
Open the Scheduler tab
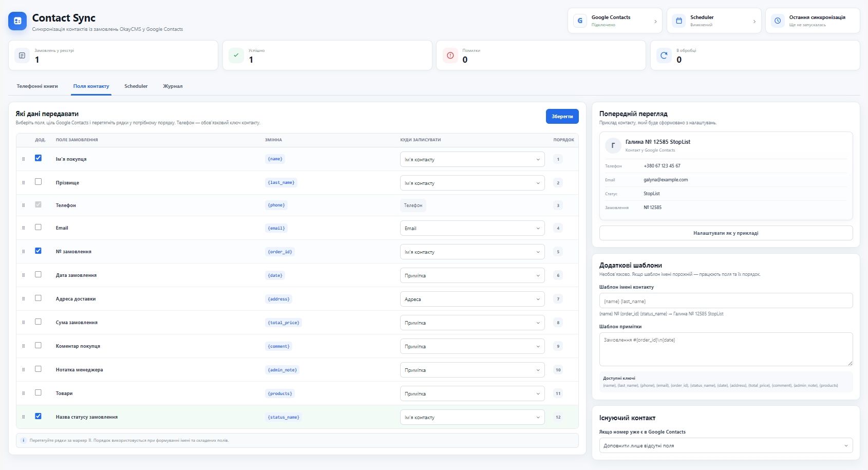point(136,86)
